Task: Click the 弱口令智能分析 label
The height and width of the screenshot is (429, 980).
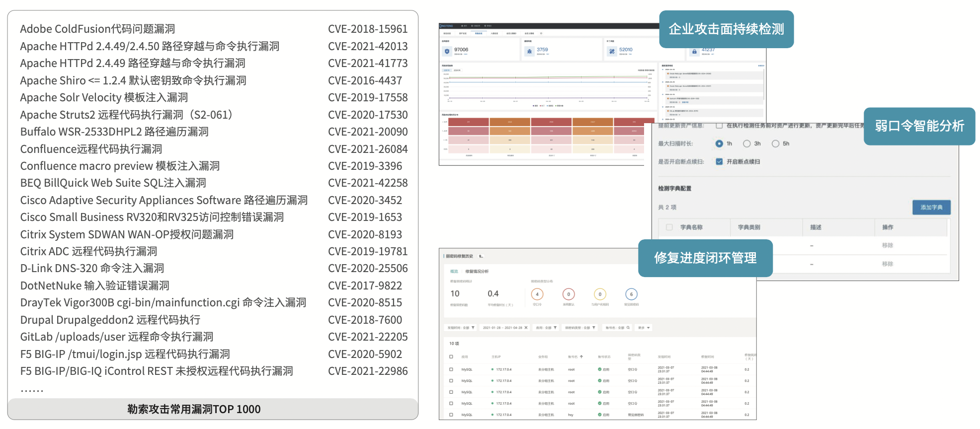Action: [x=919, y=126]
